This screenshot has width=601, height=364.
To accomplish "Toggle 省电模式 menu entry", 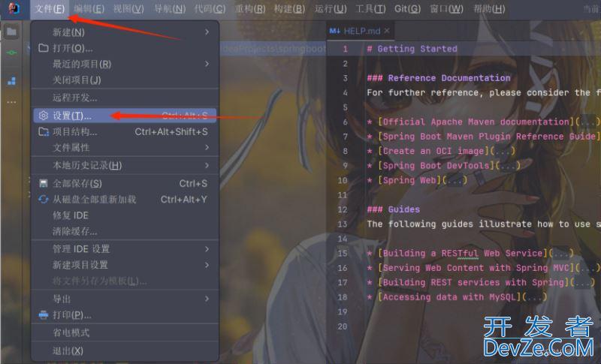I will (125, 332).
